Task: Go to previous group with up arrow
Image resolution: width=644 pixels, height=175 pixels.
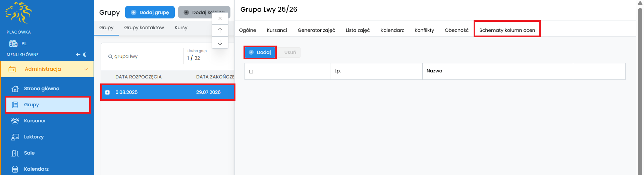Action: click(220, 31)
